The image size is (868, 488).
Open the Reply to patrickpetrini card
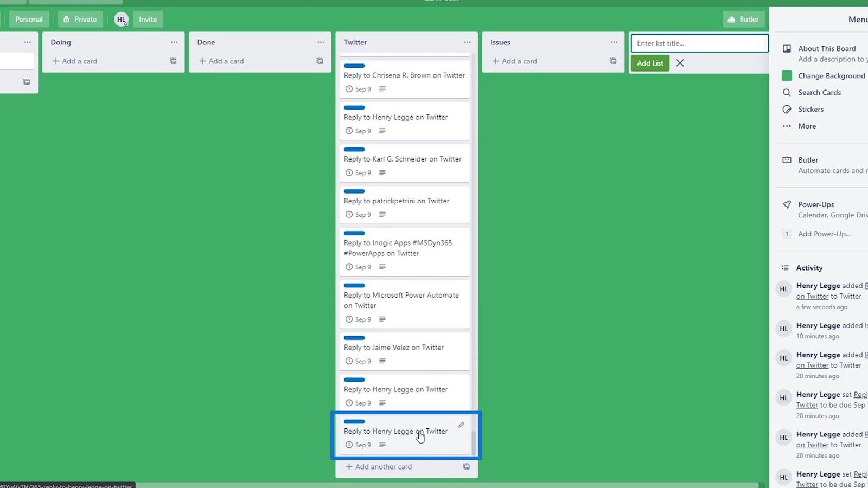point(404,204)
